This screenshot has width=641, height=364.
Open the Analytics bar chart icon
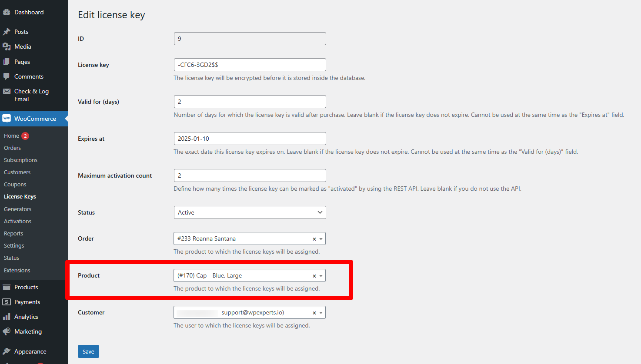tap(7, 317)
